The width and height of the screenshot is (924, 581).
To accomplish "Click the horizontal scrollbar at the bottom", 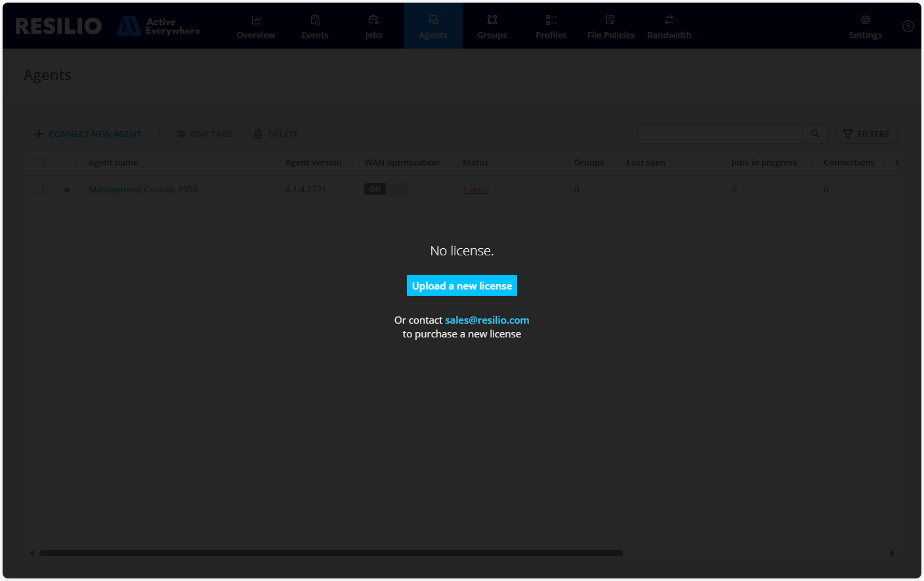I will (331, 553).
